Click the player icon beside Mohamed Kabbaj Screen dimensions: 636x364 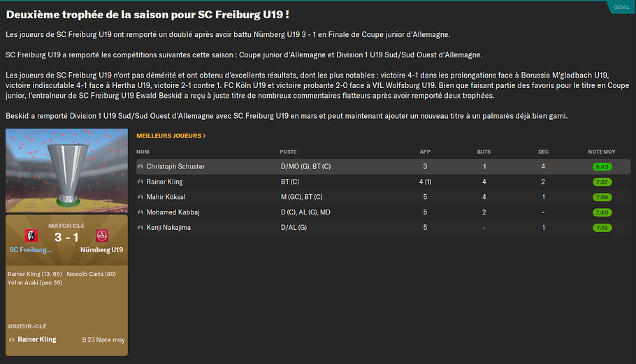[140, 212]
